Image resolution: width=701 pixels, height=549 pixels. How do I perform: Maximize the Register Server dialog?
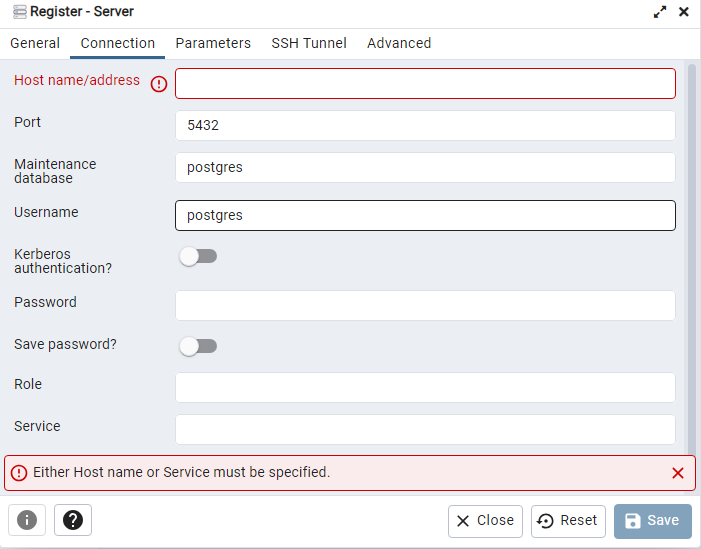[x=660, y=12]
